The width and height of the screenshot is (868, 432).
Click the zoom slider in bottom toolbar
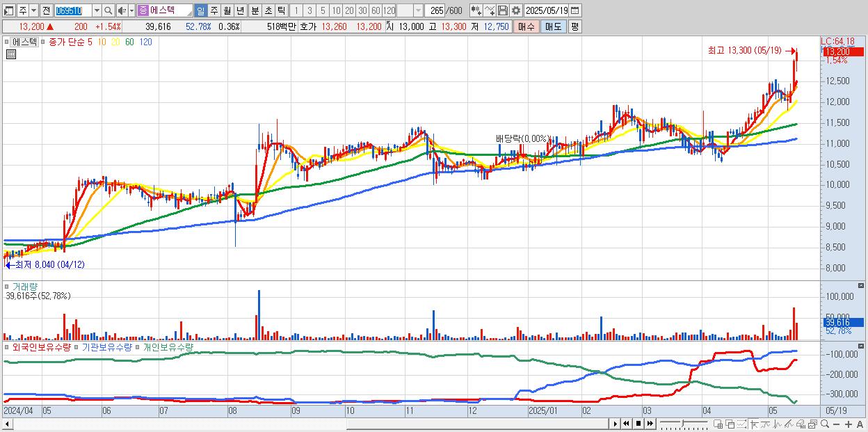684,424
